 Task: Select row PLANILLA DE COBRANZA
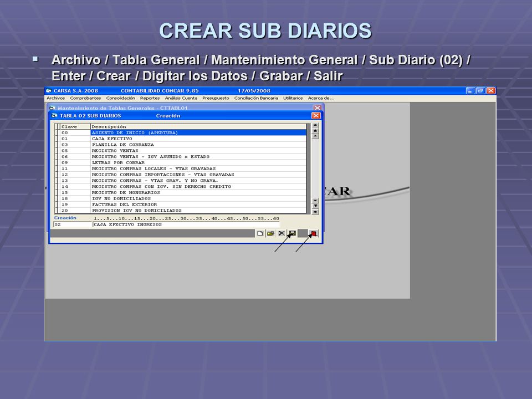point(183,145)
